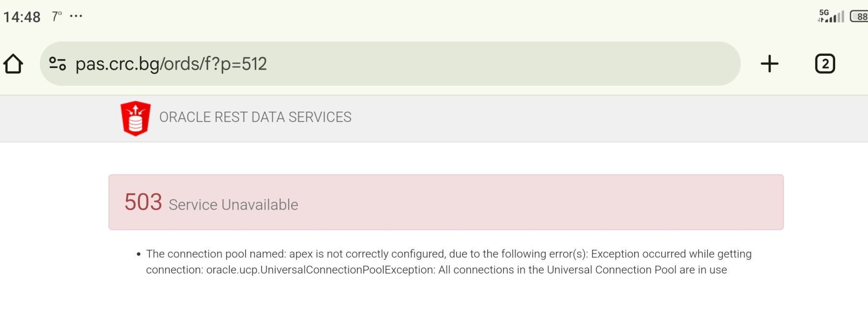Tap the three-dot notification overflow in status bar
This screenshot has height=328, width=868.
pos(76,16)
